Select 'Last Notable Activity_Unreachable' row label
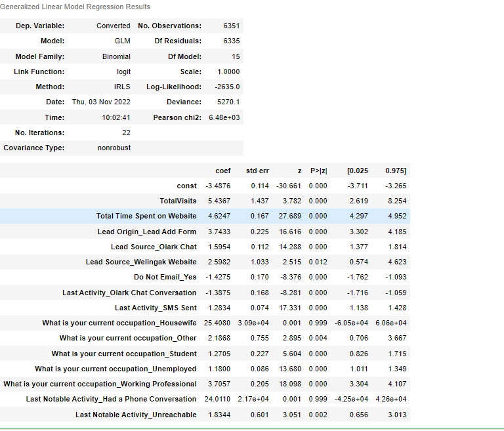The width and height of the screenshot is (504, 431). coord(136,415)
